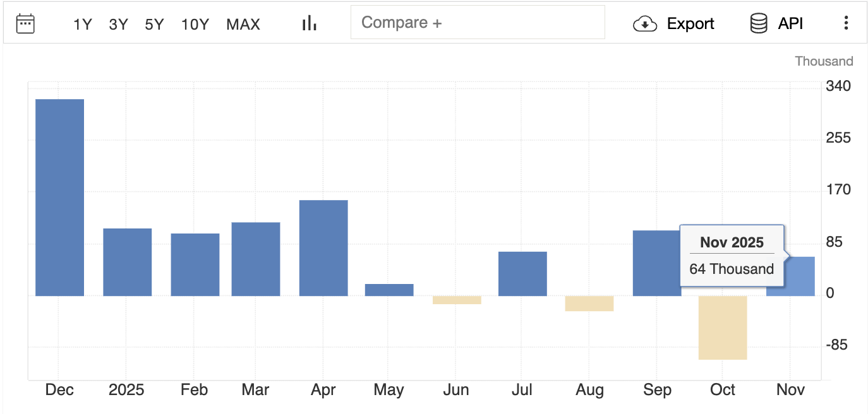868x414 pixels.
Task: Select the negative October bar
Action: (x=722, y=328)
